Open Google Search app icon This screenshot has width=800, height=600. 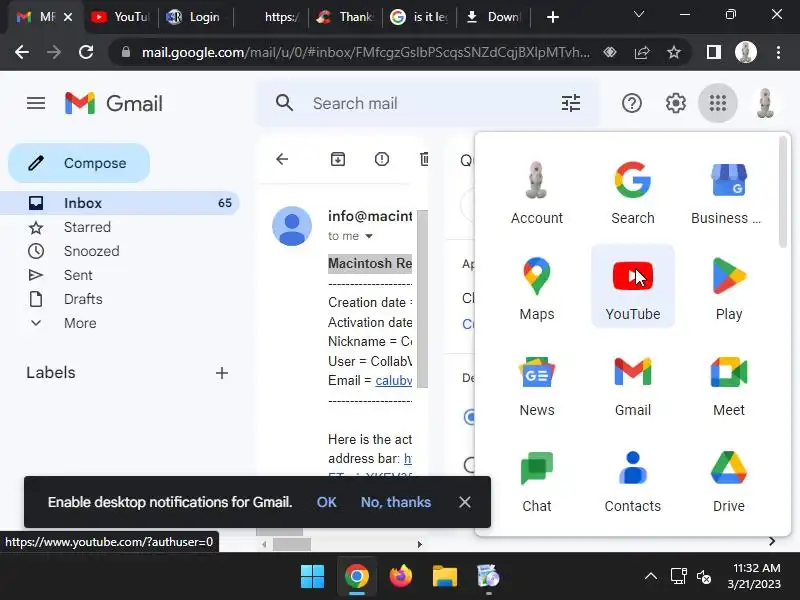tap(633, 191)
